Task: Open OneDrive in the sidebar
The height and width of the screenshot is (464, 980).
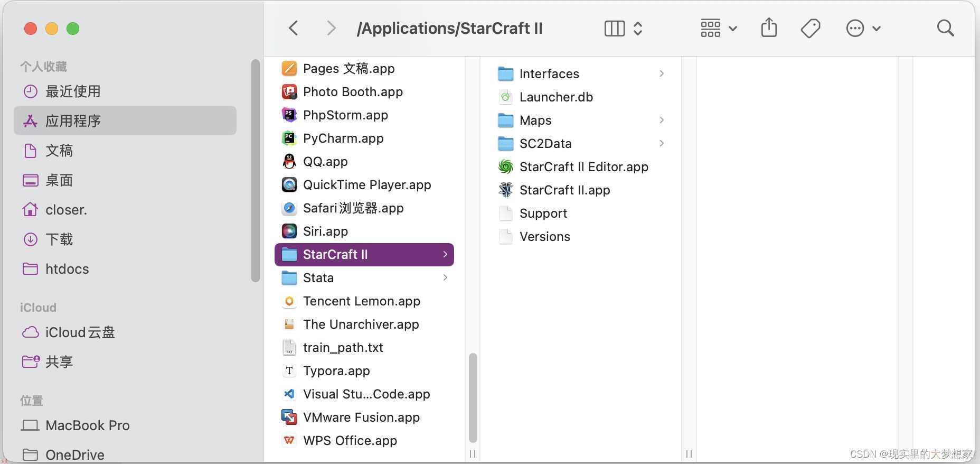Action: (125, 454)
